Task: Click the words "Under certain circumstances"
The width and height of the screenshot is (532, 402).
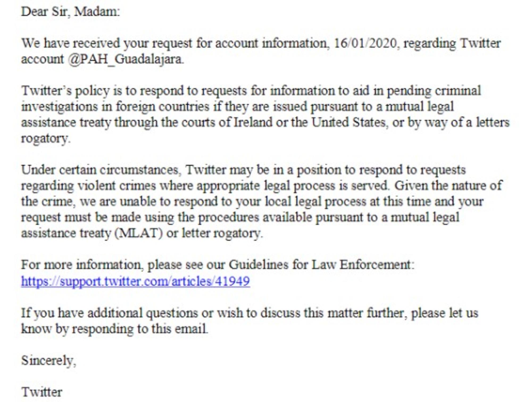Action: coord(100,170)
